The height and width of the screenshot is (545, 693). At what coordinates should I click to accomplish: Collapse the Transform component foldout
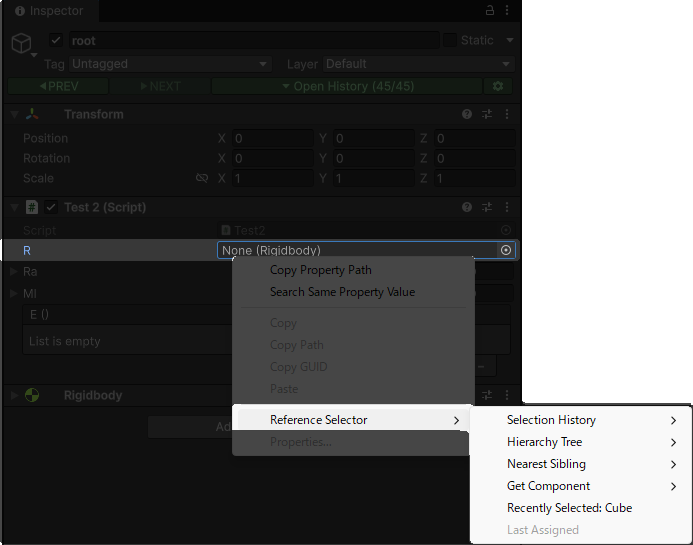[x=14, y=115]
